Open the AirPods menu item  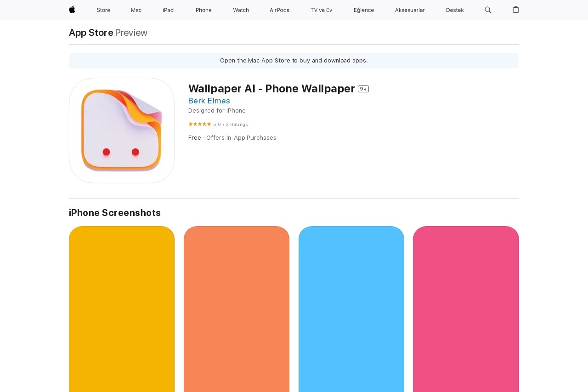(x=279, y=10)
